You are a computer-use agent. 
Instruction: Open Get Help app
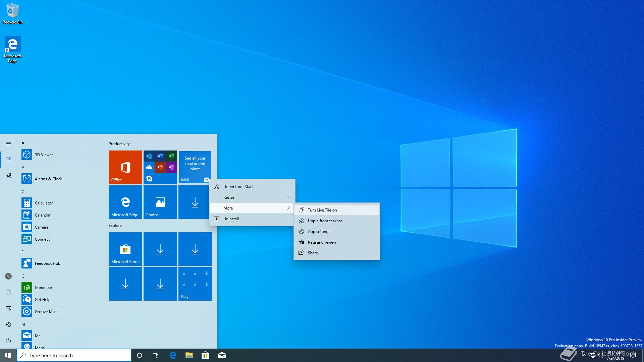(60, 300)
